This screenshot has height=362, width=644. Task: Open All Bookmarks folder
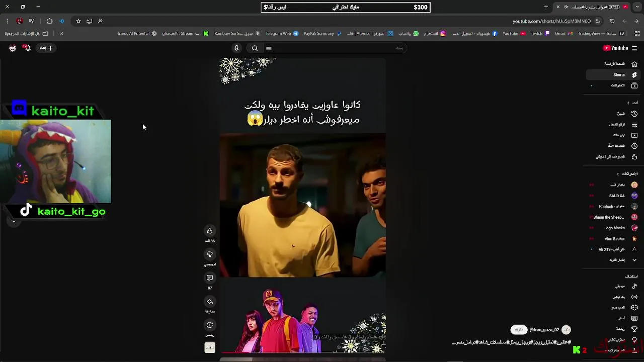click(x=27, y=34)
